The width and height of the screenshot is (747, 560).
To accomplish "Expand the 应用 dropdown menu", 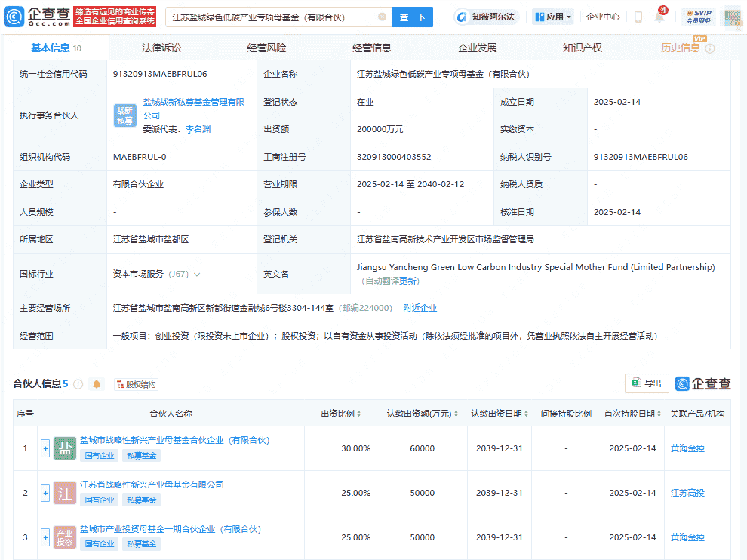I will click(x=568, y=16).
